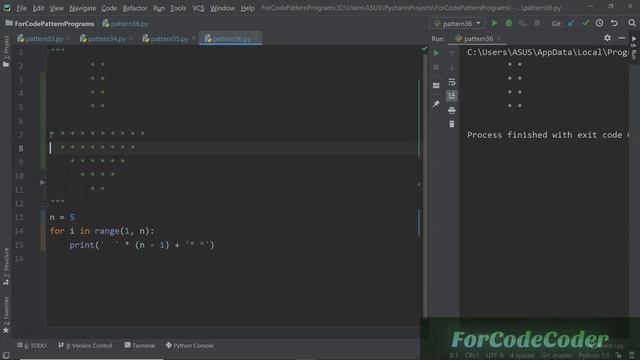Click line number 16 in the gutter

pos(19,259)
